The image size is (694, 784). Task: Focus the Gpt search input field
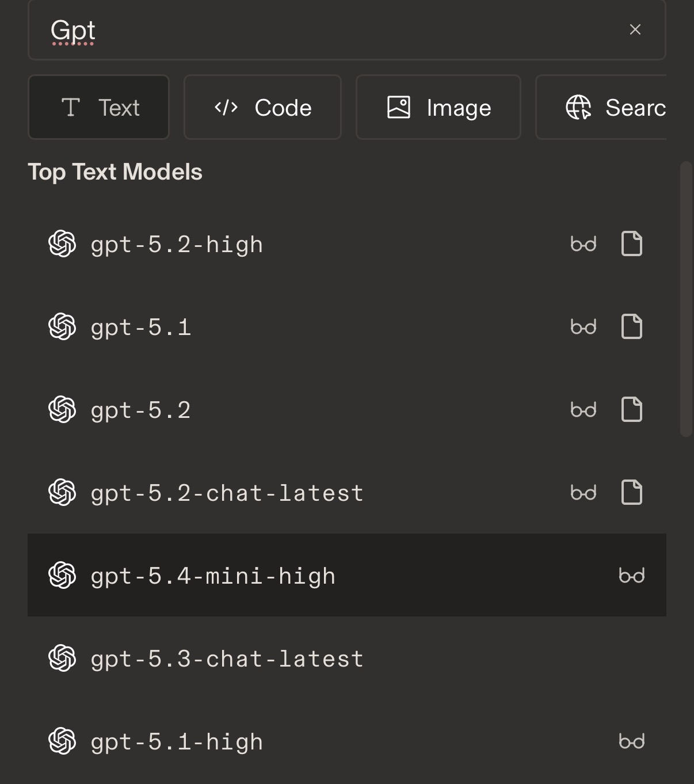334,30
